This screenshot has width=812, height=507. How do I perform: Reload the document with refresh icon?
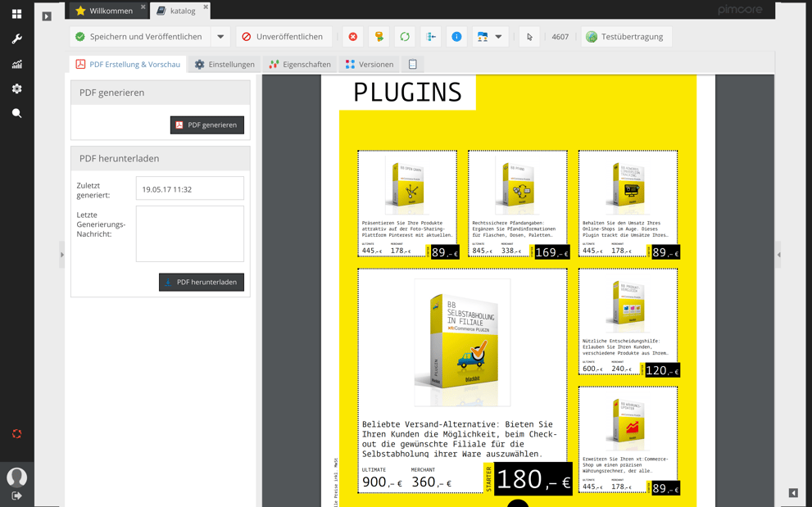point(403,36)
